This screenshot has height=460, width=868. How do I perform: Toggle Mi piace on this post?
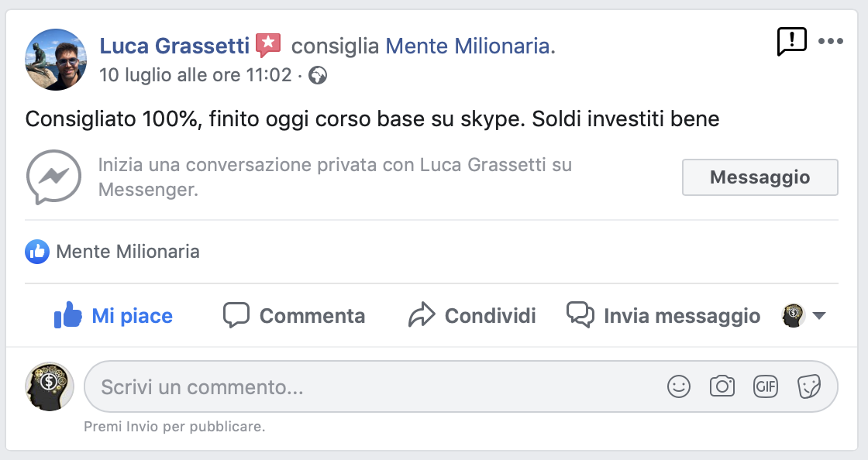(113, 316)
